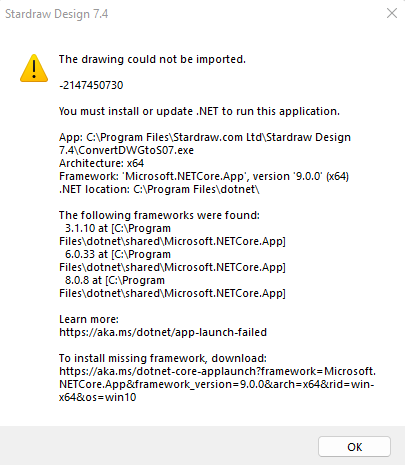Image resolution: width=405 pixels, height=465 pixels.
Task: Click "The following frameworks were found:" heading
Action: pos(159,215)
